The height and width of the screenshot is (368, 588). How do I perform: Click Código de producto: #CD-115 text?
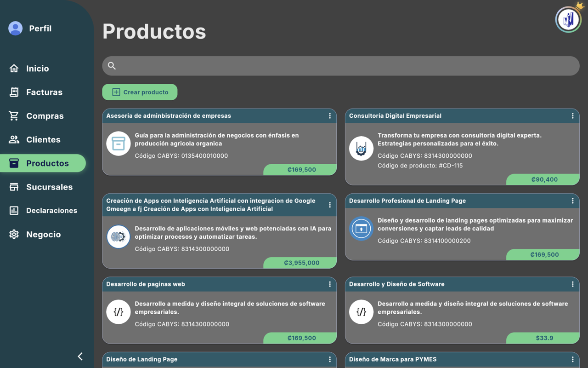click(420, 166)
